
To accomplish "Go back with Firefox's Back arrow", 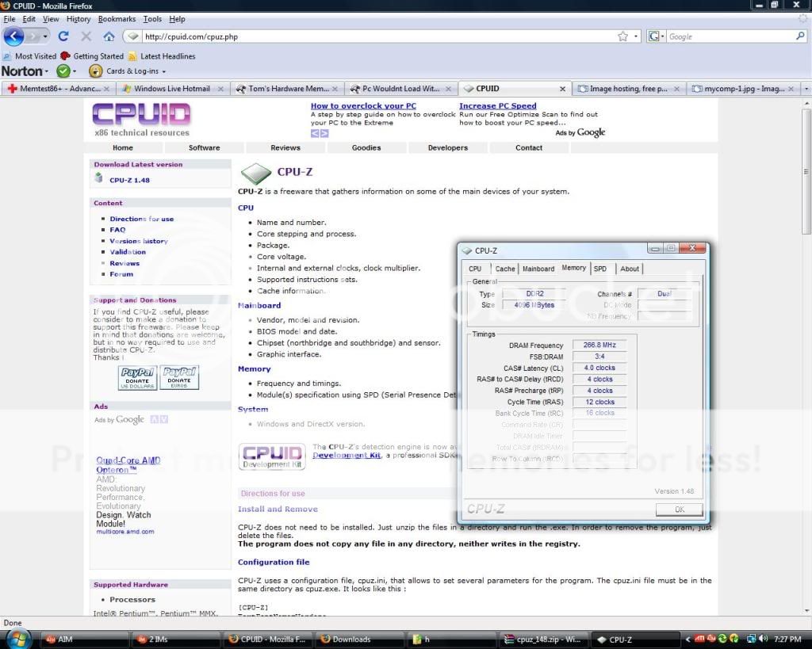I will point(14,36).
